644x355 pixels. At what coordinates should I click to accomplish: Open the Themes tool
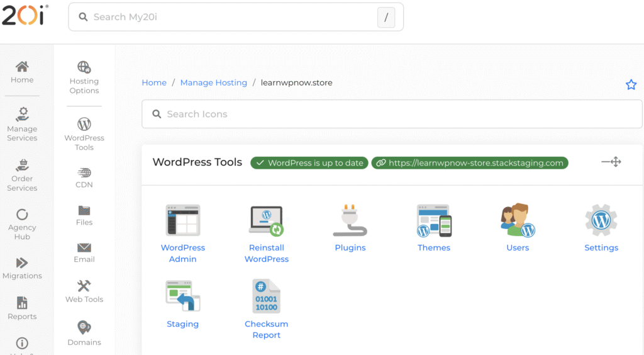[434, 221]
